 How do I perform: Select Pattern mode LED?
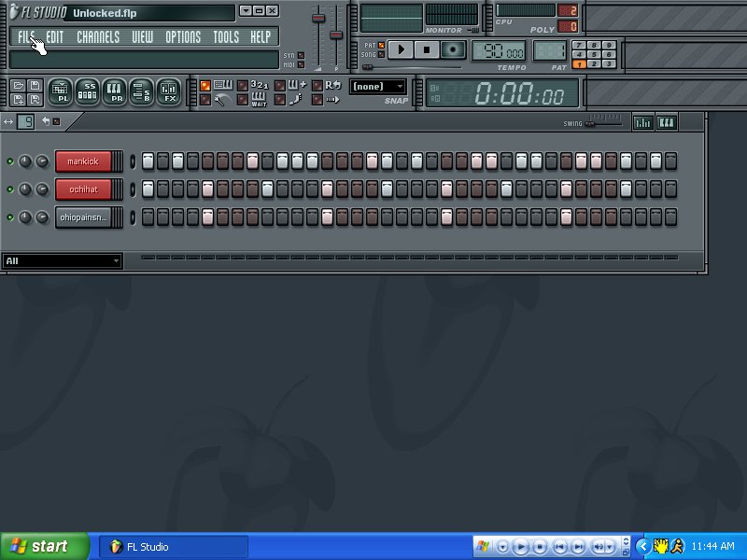pyautogui.click(x=381, y=45)
